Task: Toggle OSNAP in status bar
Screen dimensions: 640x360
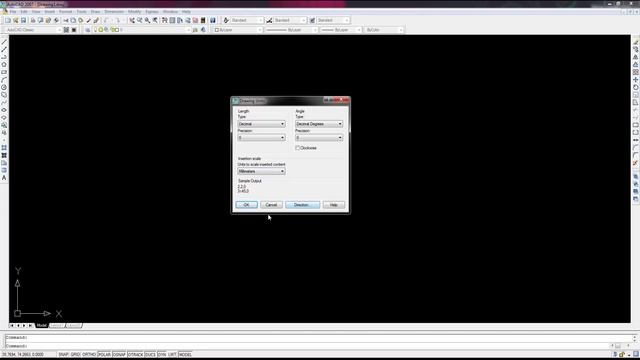Action: click(x=119, y=355)
